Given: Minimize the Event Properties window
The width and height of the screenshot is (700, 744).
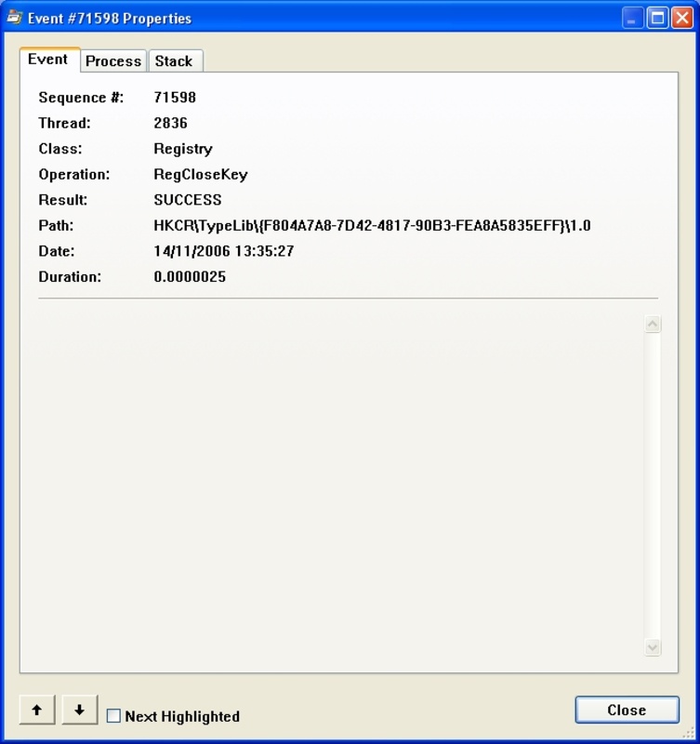Looking at the screenshot, I should (x=632, y=18).
